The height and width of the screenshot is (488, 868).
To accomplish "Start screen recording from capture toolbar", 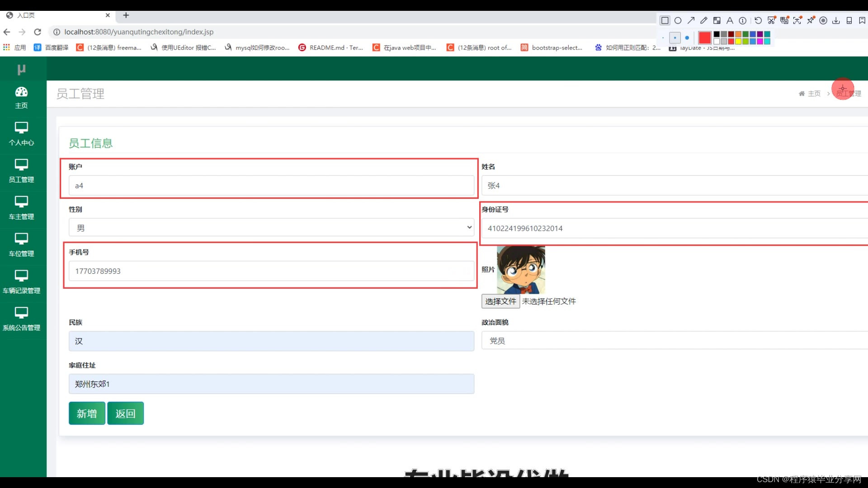I will point(823,20).
